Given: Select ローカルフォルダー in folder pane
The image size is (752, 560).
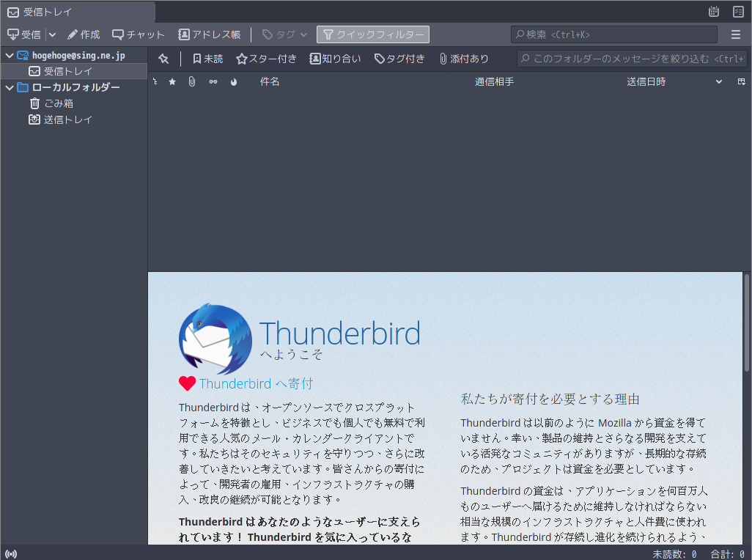Looking at the screenshot, I should [x=74, y=87].
